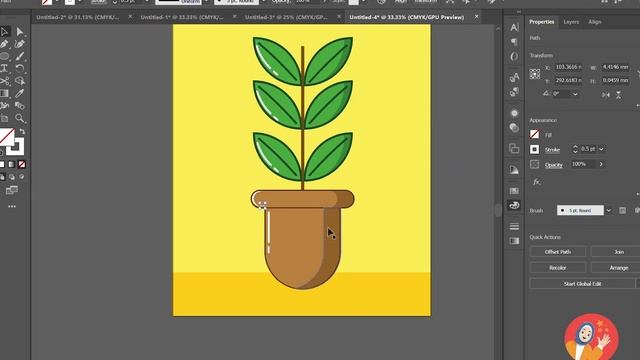Open the Opacity options link
Viewport: 640px width, 360px height.
[553, 165]
